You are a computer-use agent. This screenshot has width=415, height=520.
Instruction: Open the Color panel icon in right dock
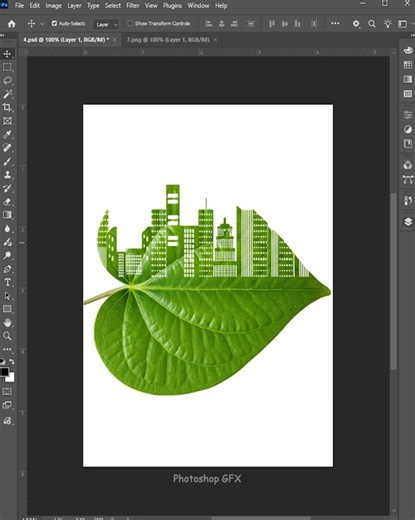(x=408, y=50)
